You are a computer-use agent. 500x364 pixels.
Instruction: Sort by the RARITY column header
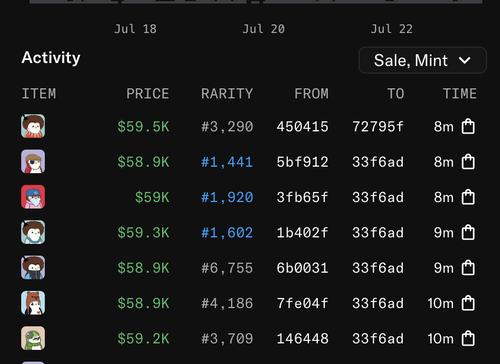pyautogui.click(x=227, y=94)
